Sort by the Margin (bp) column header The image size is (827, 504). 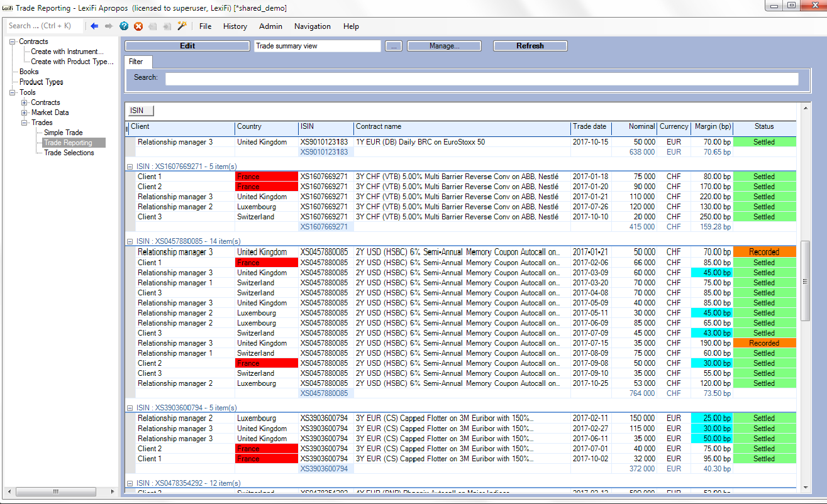point(711,128)
